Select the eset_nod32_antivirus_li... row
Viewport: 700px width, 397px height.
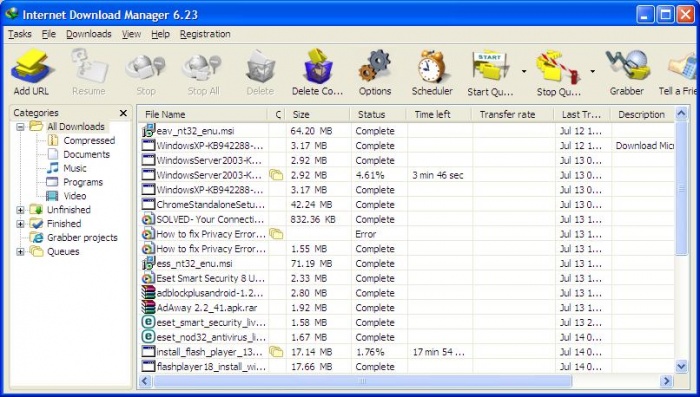point(406,337)
